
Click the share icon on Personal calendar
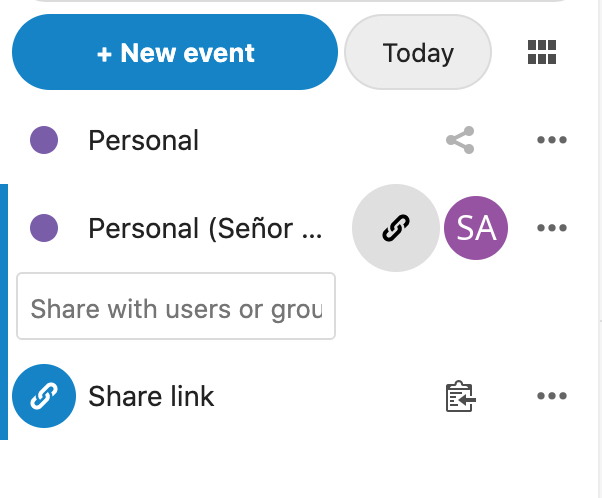point(460,141)
